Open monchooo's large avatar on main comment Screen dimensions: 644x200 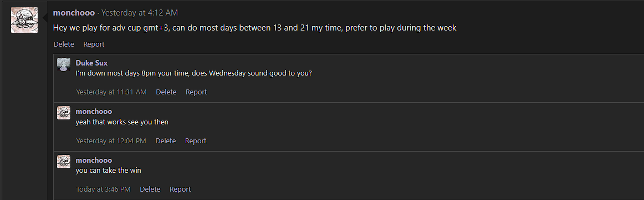(24, 20)
